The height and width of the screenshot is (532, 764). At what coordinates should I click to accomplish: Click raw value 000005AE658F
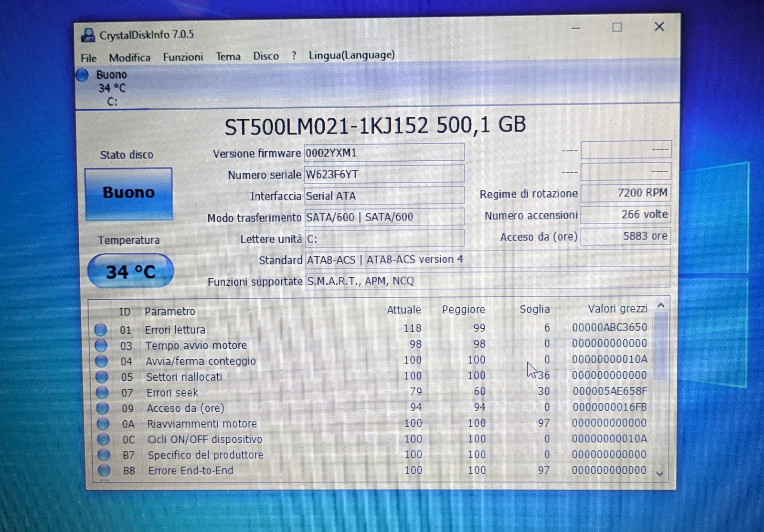pyautogui.click(x=610, y=391)
